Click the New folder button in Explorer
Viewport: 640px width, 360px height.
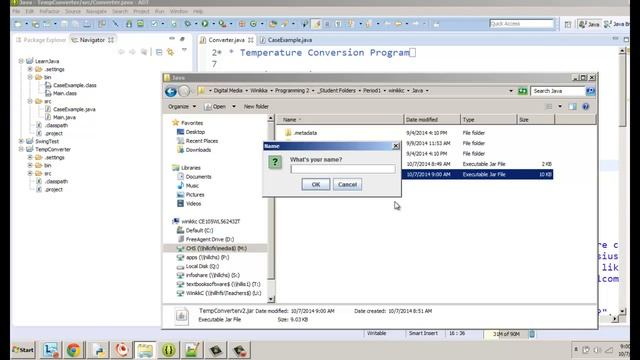pos(256,107)
